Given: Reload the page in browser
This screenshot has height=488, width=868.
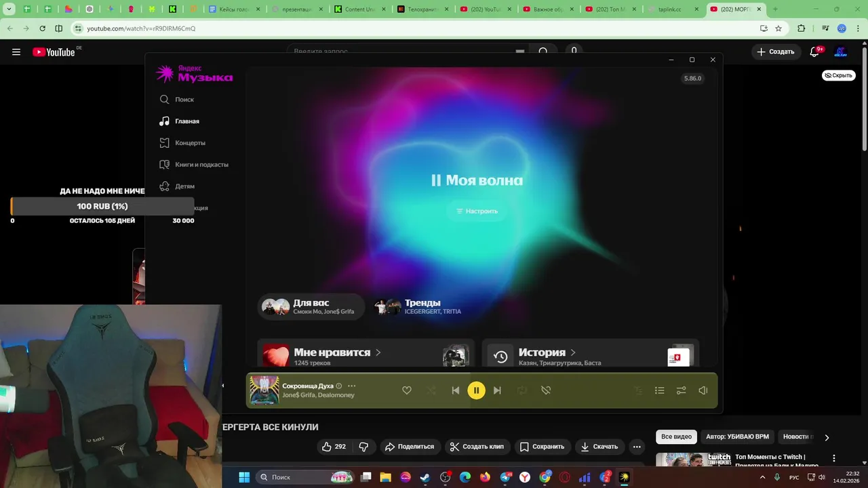Looking at the screenshot, I should (x=42, y=28).
